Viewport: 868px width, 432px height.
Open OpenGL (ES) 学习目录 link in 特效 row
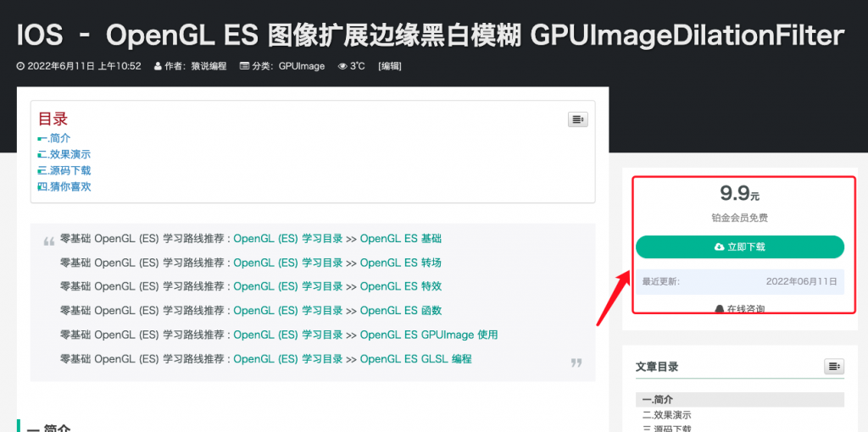(288, 286)
